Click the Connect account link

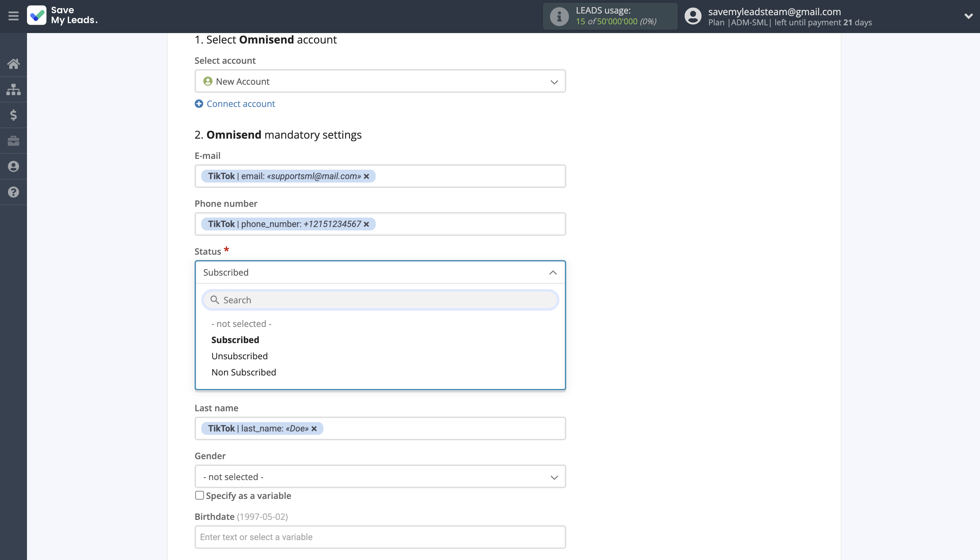pyautogui.click(x=241, y=104)
